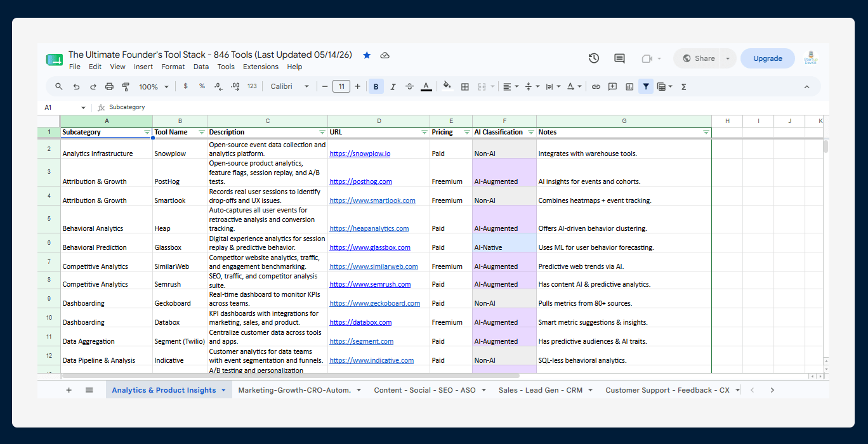Screen dimensions: 868x444
Task: Increase decimal places
Action: tap(235, 86)
